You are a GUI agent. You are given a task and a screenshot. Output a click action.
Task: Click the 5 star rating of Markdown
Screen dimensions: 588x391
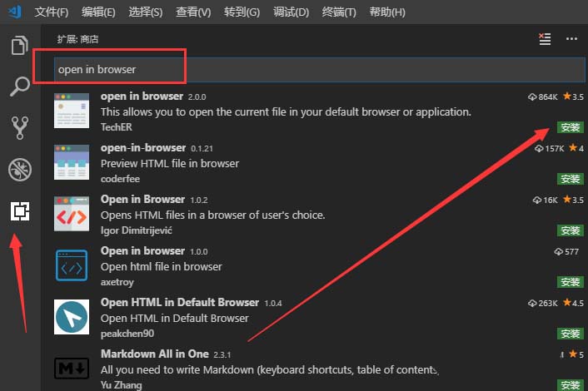576,354
